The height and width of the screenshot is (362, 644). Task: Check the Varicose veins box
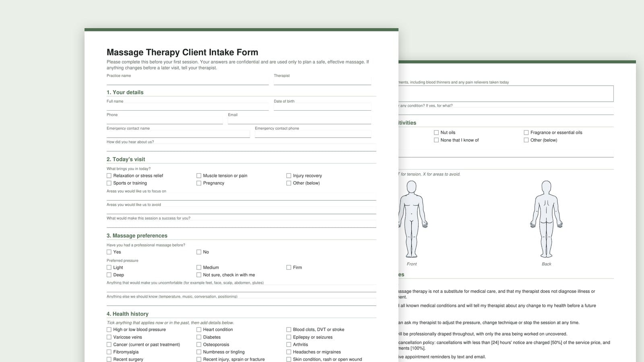coord(109,337)
